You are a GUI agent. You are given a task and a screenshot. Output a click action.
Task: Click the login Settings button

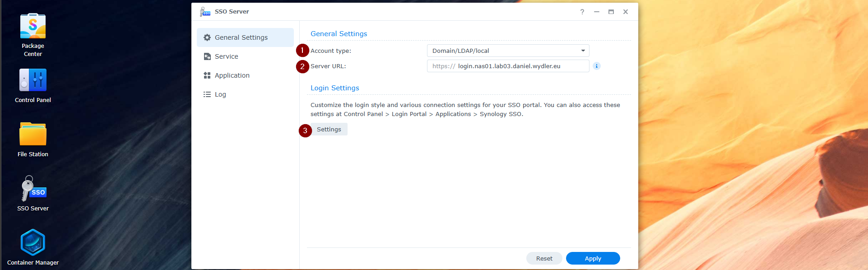point(329,130)
